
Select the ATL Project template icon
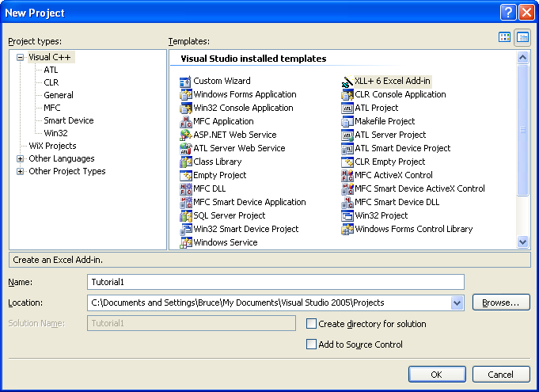(x=347, y=108)
